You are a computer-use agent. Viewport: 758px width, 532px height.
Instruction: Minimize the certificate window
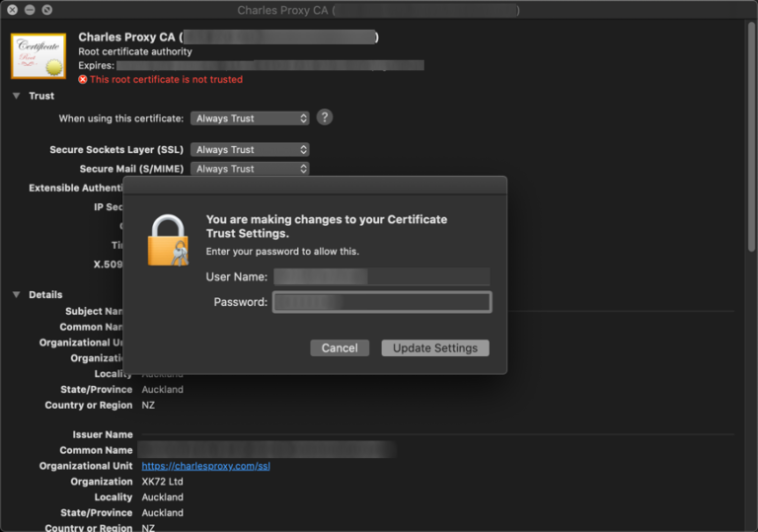pos(30,10)
